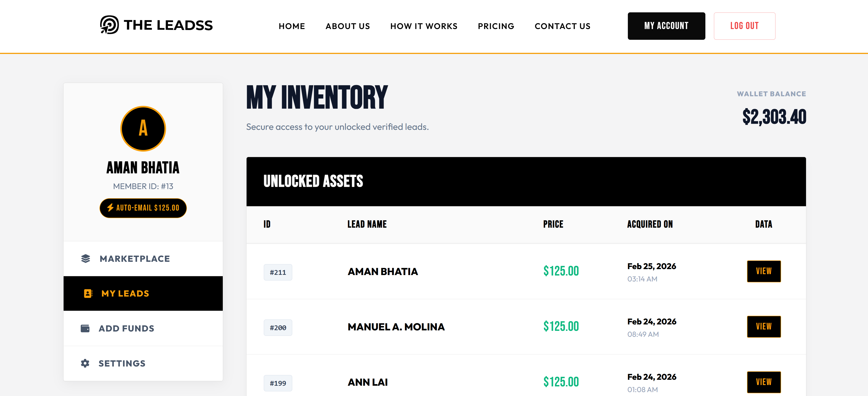
Task: View data for lead Ann Lai
Action: [763, 382]
